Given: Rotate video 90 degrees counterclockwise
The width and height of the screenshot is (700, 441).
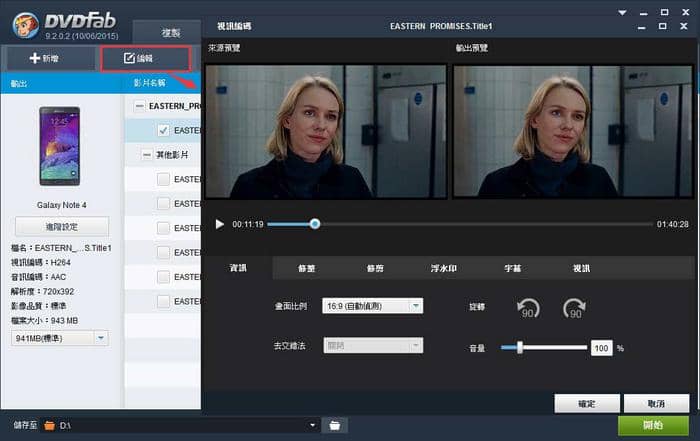Looking at the screenshot, I should coord(528,308).
